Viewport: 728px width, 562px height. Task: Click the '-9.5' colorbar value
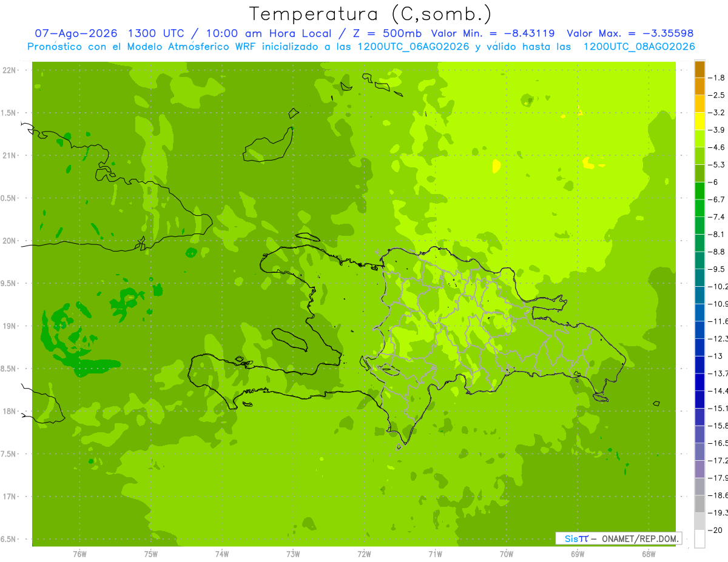(x=717, y=269)
